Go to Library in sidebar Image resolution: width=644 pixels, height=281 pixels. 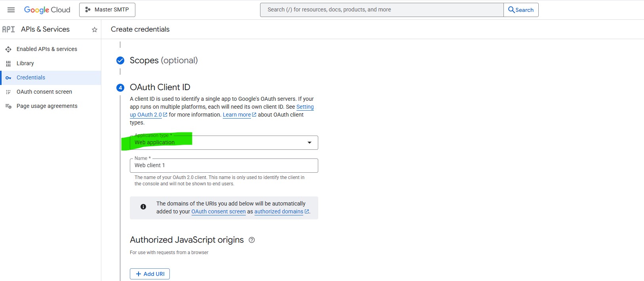click(25, 63)
